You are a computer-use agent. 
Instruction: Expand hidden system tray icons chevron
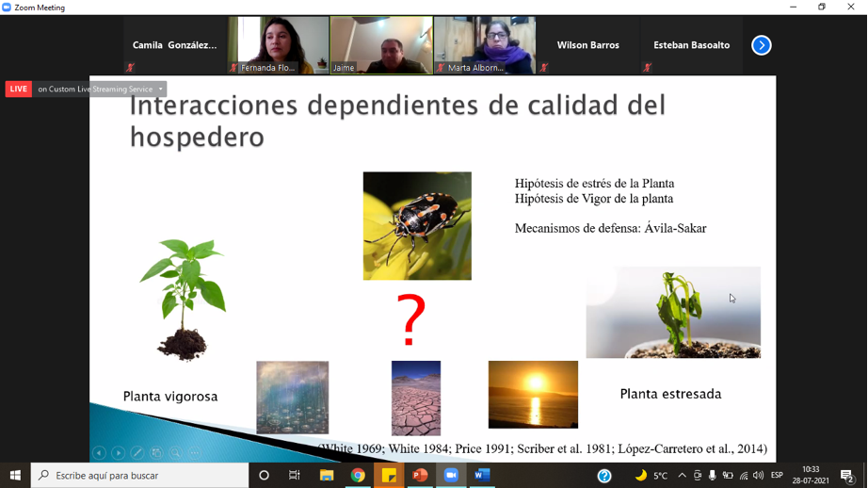(x=682, y=475)
